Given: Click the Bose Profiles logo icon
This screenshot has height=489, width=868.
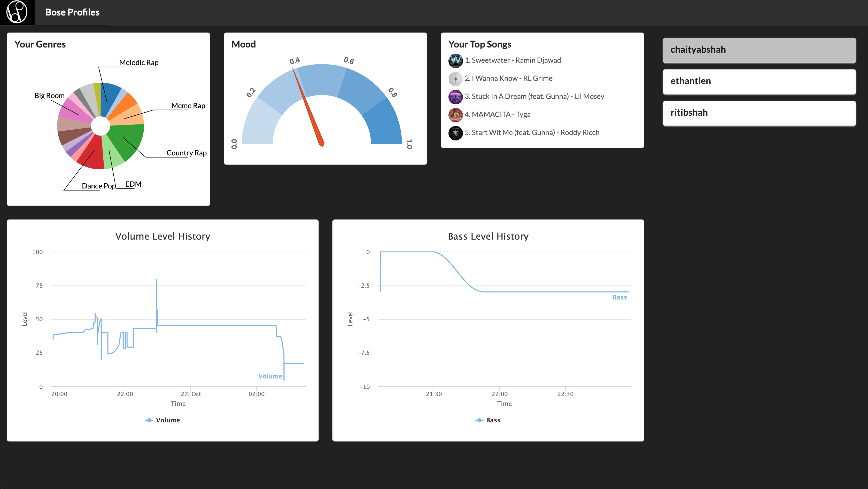Looking at the screenshot, I should click(x=17, y=12).
